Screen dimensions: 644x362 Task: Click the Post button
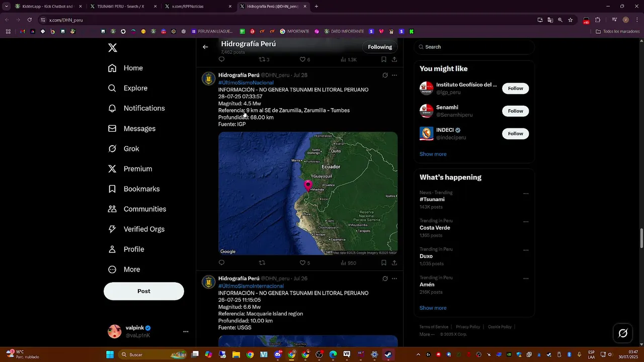[x=144, y=291]
